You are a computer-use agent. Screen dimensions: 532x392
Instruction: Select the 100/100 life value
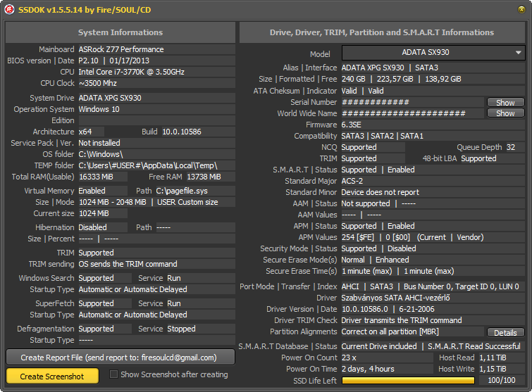point(502,380)
